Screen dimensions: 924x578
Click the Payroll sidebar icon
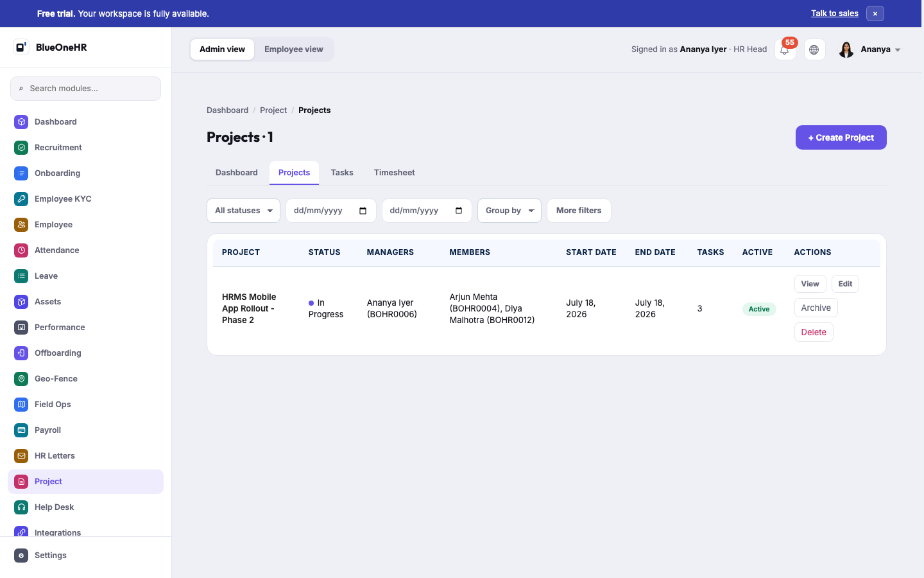pos(21,430)
